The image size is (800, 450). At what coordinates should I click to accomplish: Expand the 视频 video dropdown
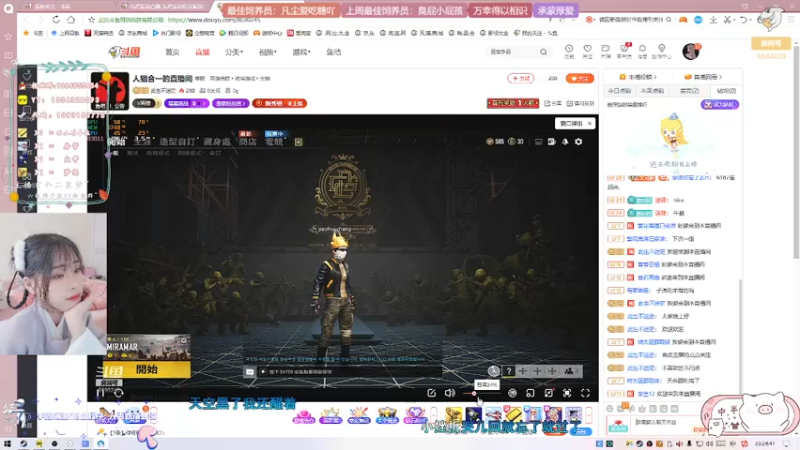[267, 52]
